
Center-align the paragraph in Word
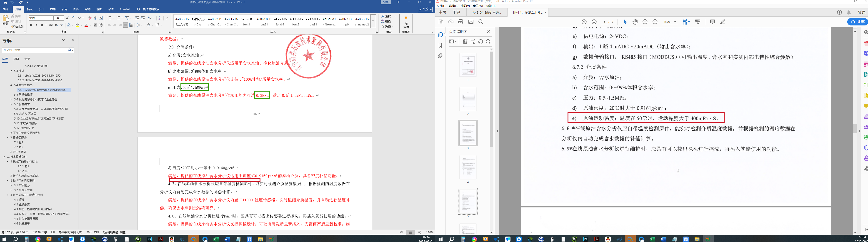click(115, 25)
